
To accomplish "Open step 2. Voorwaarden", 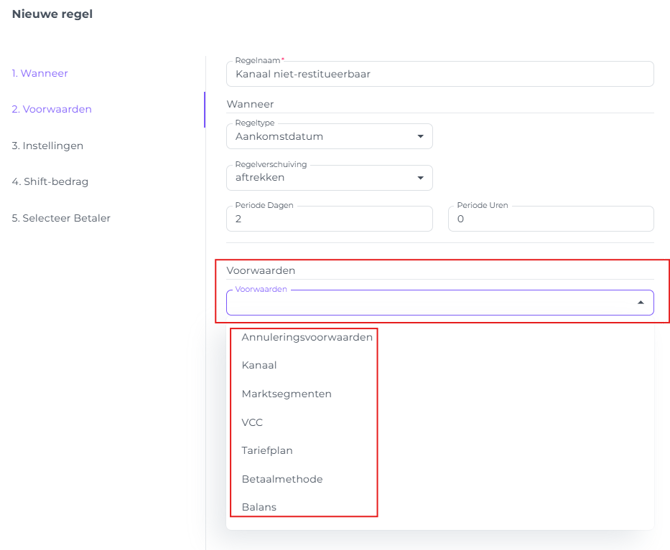I will coord(51,109).
